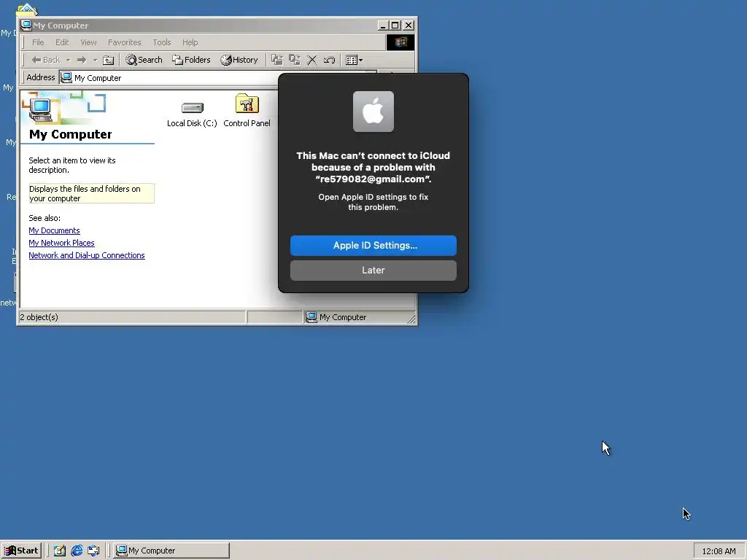
Task: Open the Tools menu
Action: (x=161, y=42)
